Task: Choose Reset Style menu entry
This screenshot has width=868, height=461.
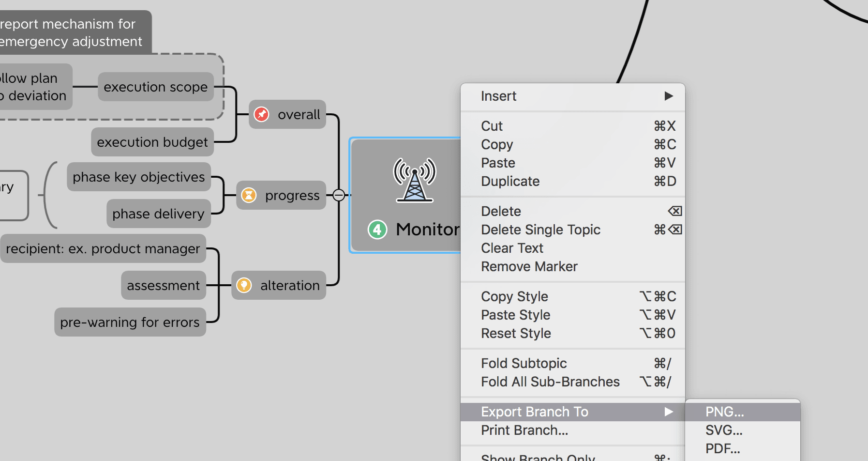Action: point(573,333)
